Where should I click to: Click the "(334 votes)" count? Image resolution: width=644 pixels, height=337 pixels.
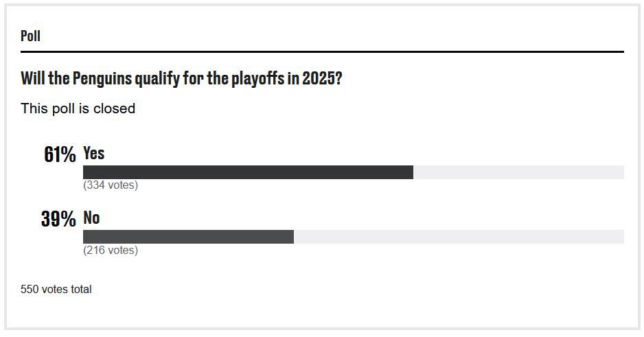tap(111, 185)
